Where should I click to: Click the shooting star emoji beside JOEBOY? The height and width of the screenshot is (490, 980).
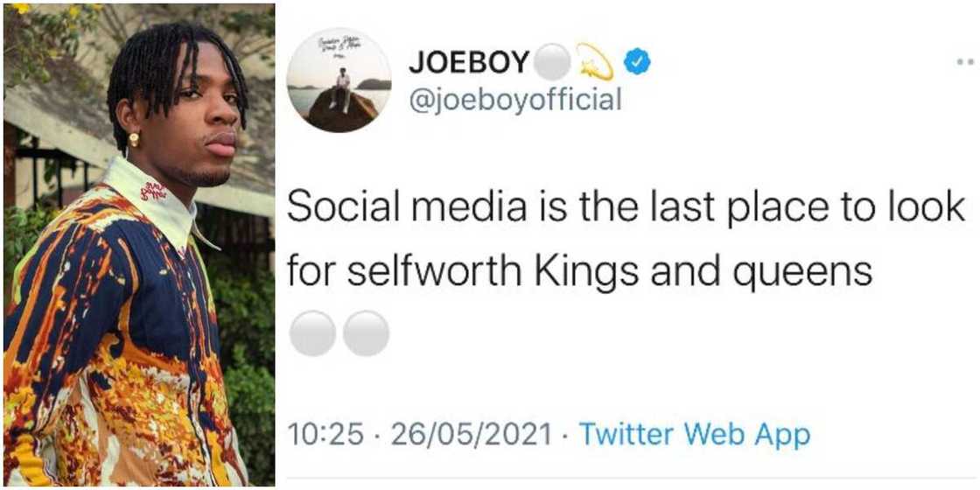pos(596,62)
